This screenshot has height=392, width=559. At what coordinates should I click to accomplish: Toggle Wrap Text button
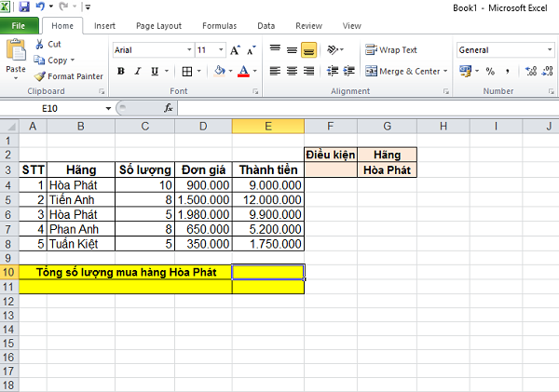pos(391,50)
